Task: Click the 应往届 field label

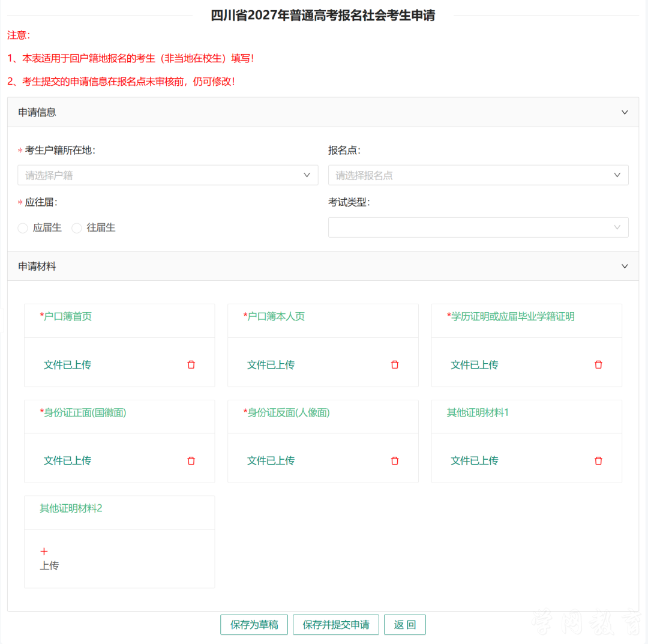Action: pyautogui.click(x=41, y=202)
